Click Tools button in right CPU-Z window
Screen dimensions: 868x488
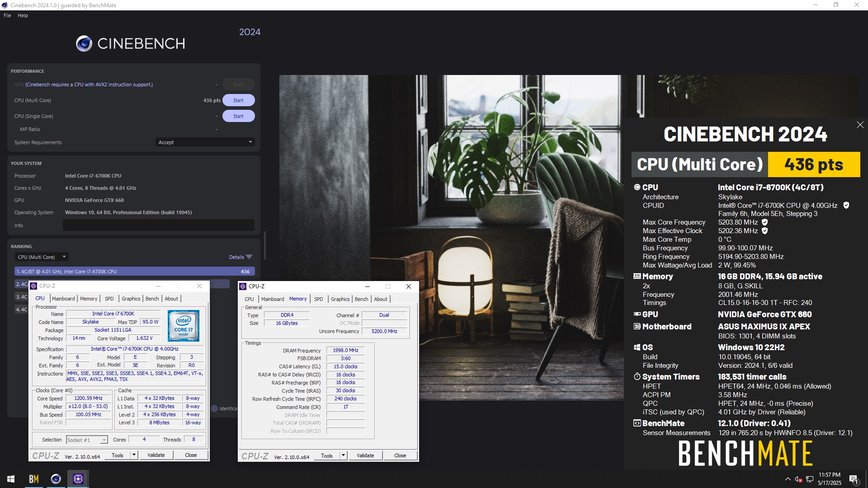coord(327,455)
